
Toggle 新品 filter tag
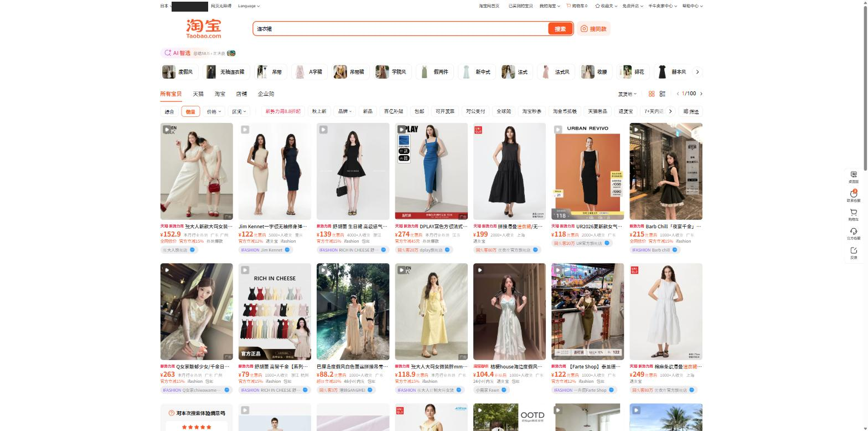coord(368,111)
